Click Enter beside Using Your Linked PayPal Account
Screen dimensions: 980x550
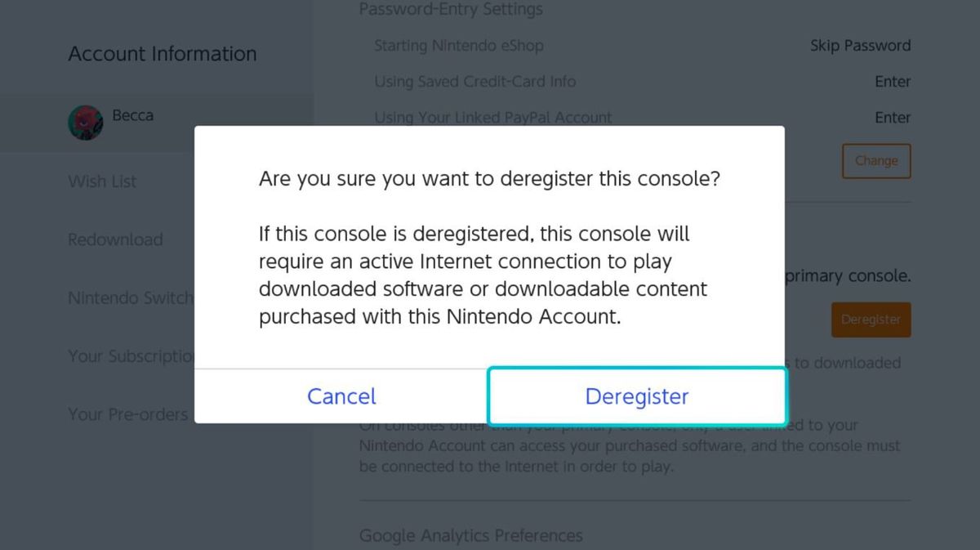pos(893,118)
